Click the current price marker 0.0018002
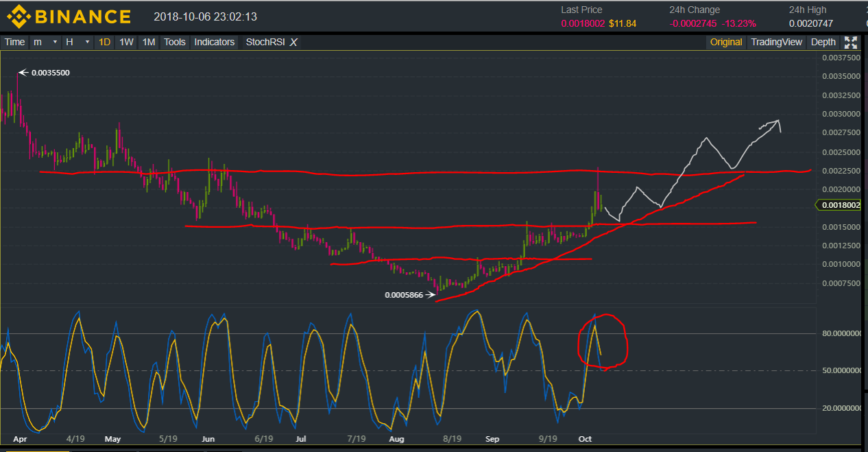The height and width of the screenshot is (452, 868). coord(840,204)
